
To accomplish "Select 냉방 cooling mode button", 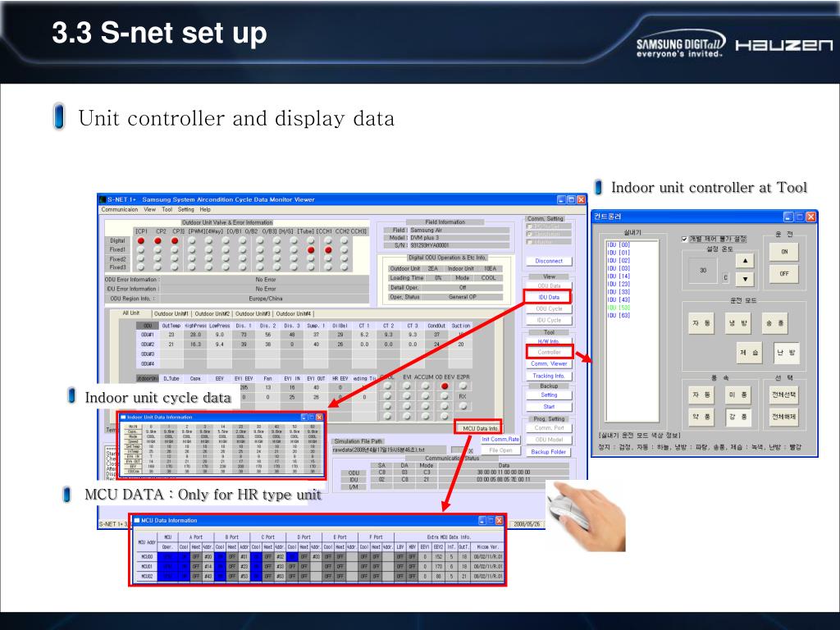I will (x=737, y=323).
